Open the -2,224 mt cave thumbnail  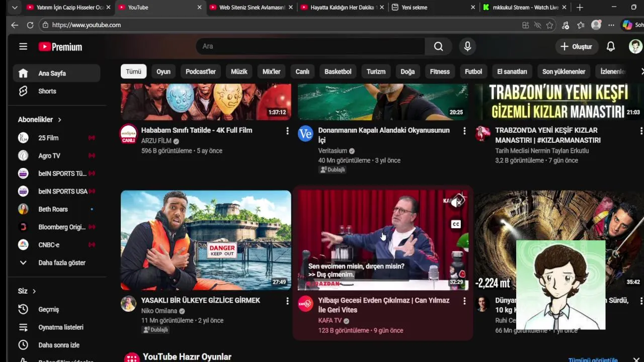pyautogui.click(x=559, y=240)
